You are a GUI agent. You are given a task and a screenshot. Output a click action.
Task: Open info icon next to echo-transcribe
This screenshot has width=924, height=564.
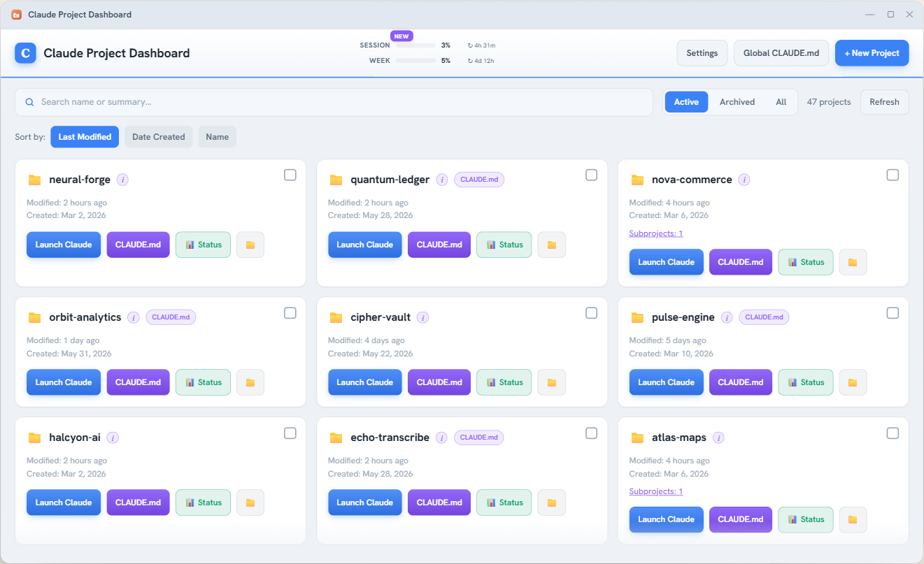point(441,438)
